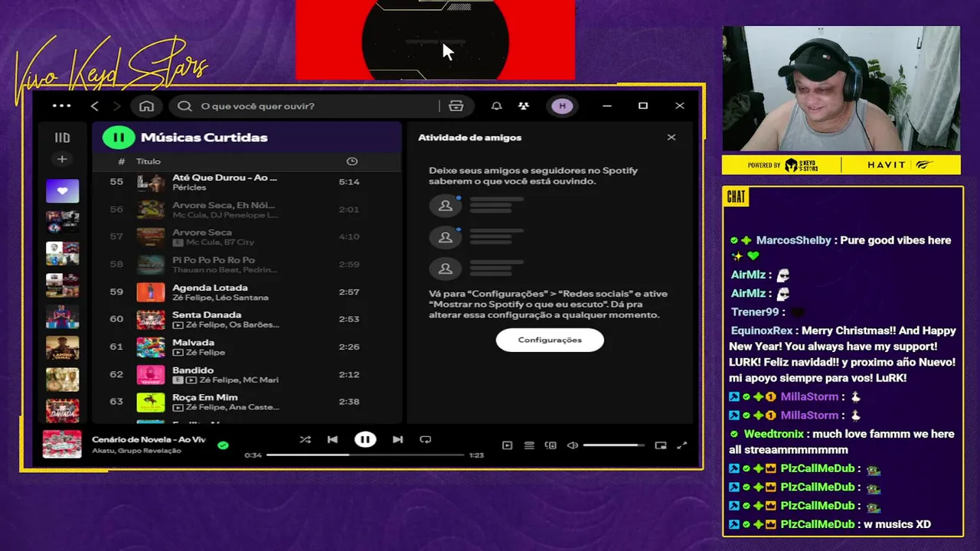Create playlist with the plus button
Image resolution: width=980 pixels, height=551 pixels.
(62, 159)
